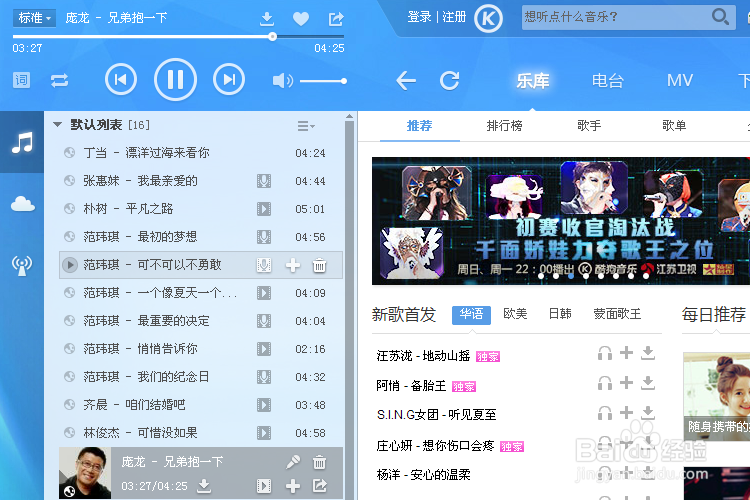Share the current song from top bar

click(336, 19)
